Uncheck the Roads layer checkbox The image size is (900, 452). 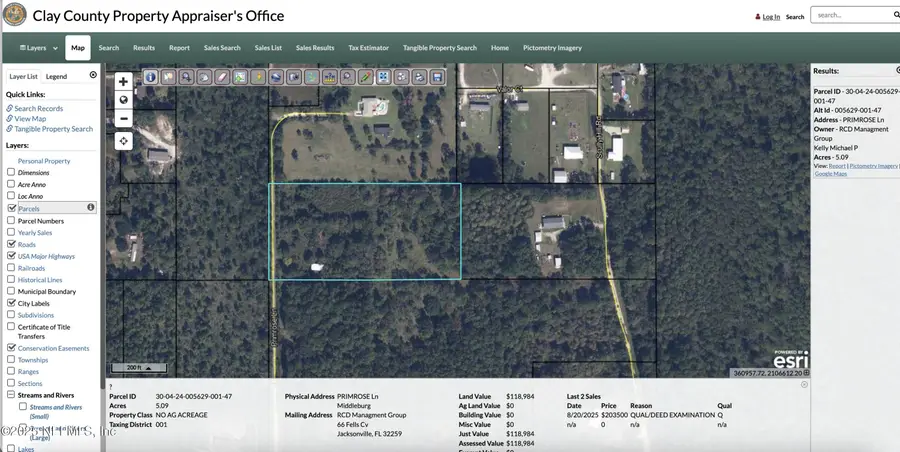pyautogui.click(x=11, y=244)
